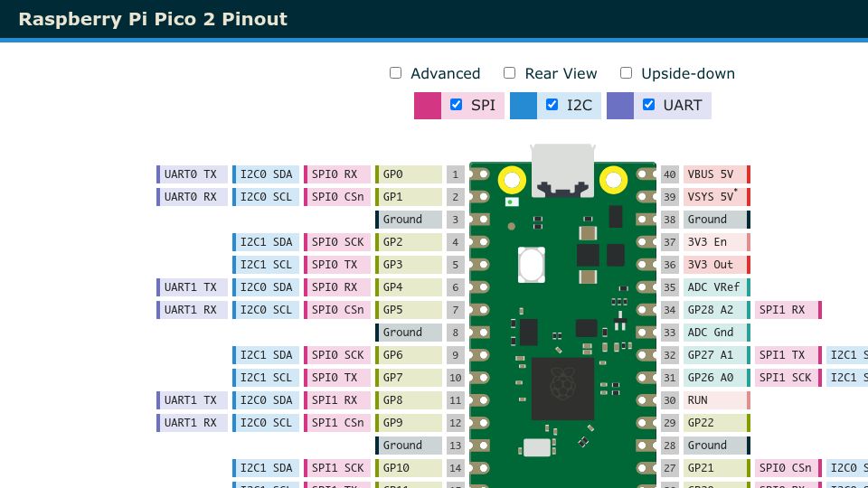Screen dimensions: 868x488
Task: Click the GP27 A1 pin label
Action: (x=717, y=355)
